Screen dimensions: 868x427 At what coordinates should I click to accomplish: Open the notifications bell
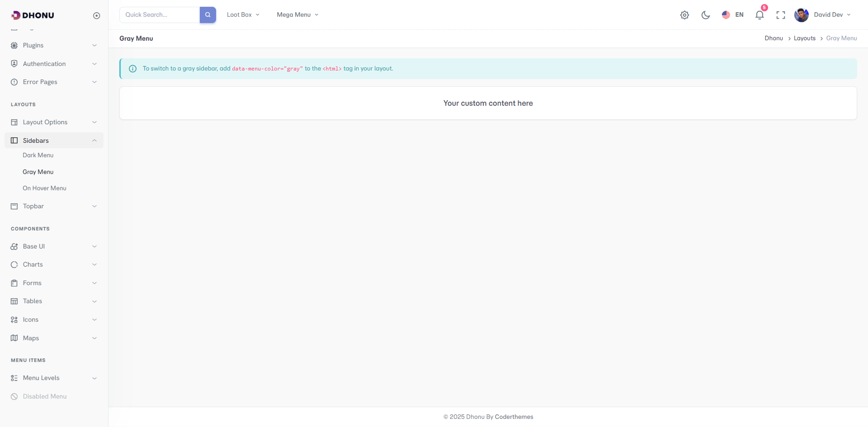pyautogui.click(x=759, y=15)
